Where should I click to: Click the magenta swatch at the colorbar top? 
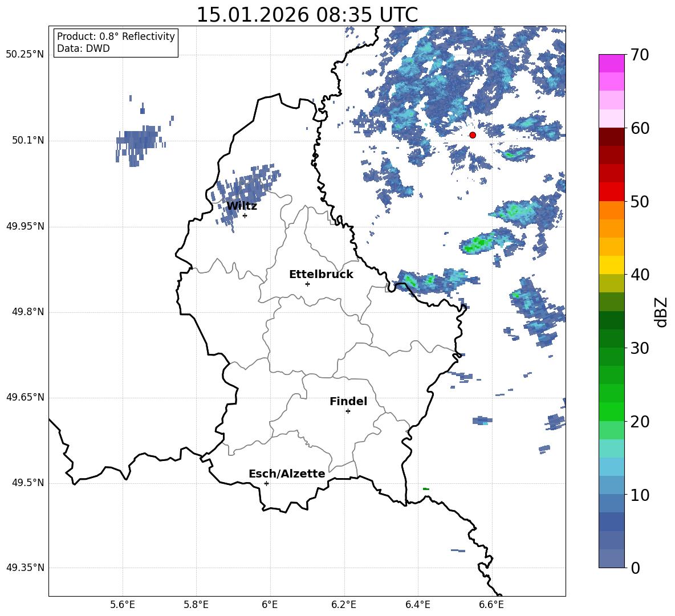point(611,63)
